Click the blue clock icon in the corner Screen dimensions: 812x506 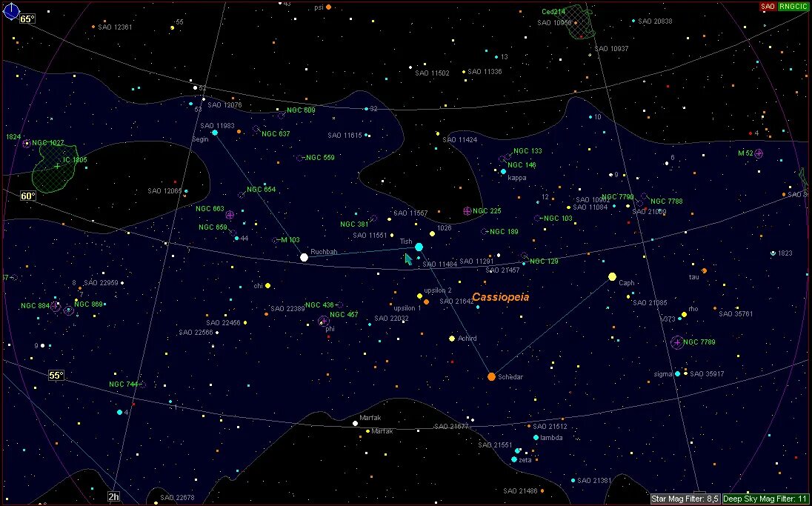[11, 11]
